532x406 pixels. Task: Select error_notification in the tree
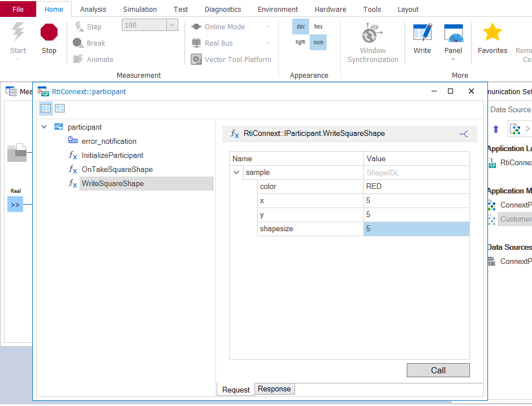109,141
